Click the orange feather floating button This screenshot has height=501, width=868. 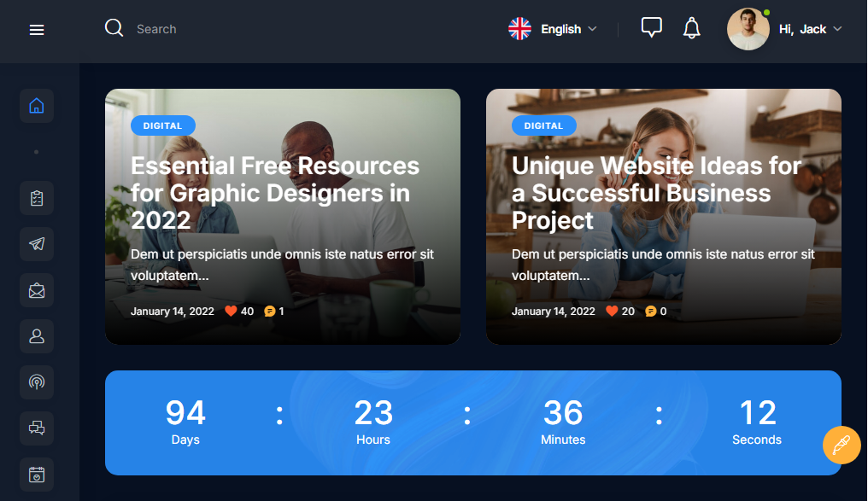click(x=842, y=445)
